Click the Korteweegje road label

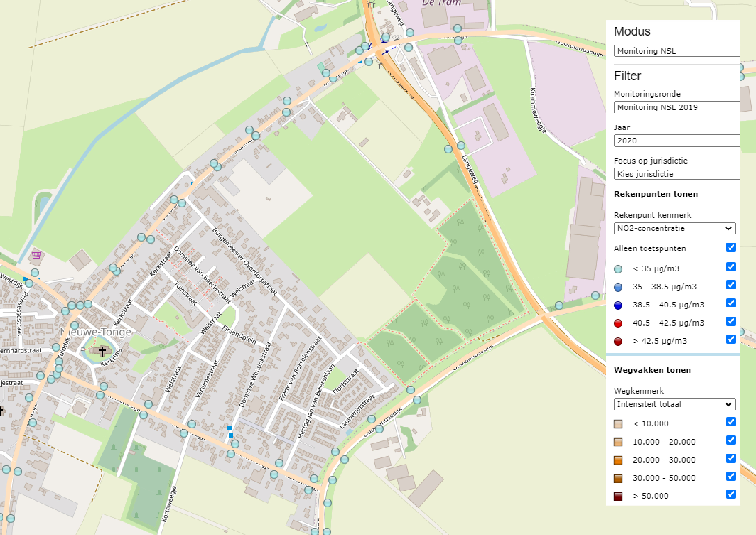click(169, 504)
